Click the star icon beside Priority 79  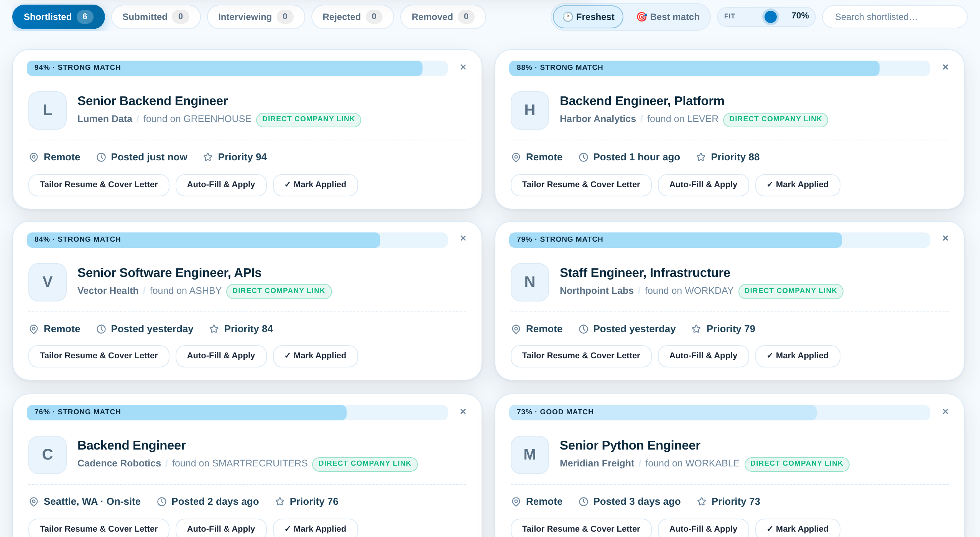click(x=696, y=329)
